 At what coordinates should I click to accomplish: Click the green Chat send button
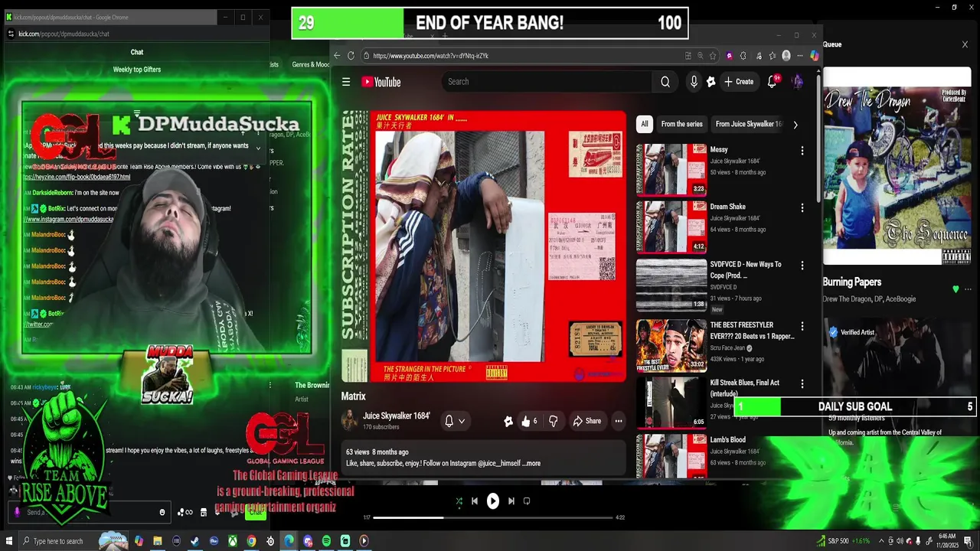tap(256, 512)
